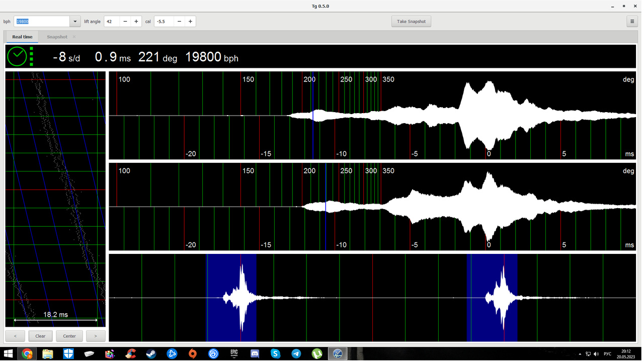Click the bph input field
This screenshot has width=644, height=363.
tap(42, 22)
